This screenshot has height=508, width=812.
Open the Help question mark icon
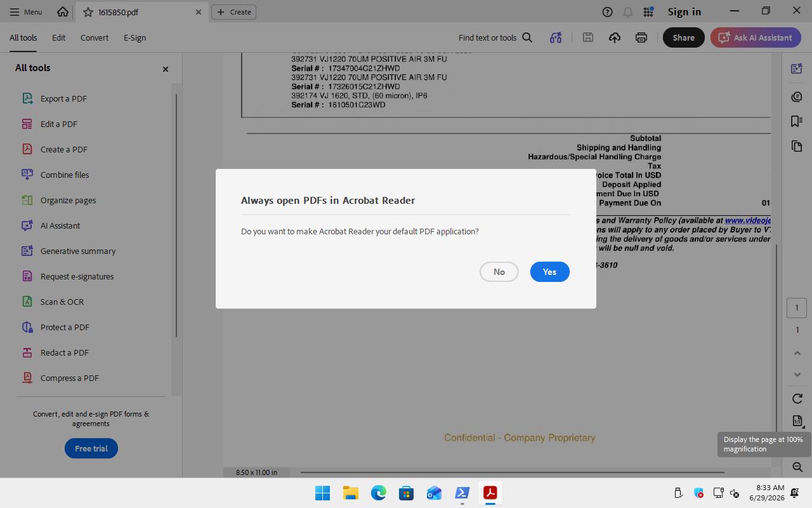pos(607,11)
